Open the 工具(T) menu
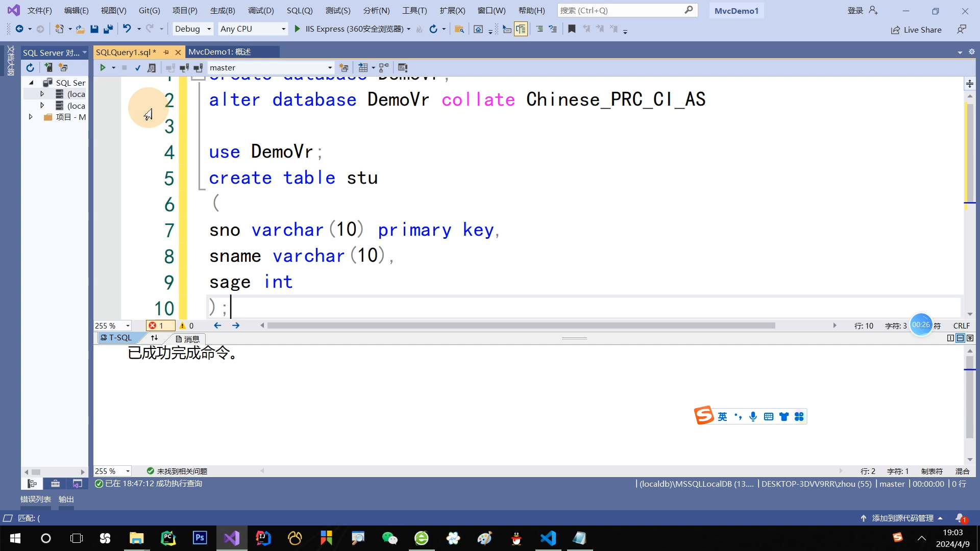This screenshot has width=980, height=551. coord(414,10)
